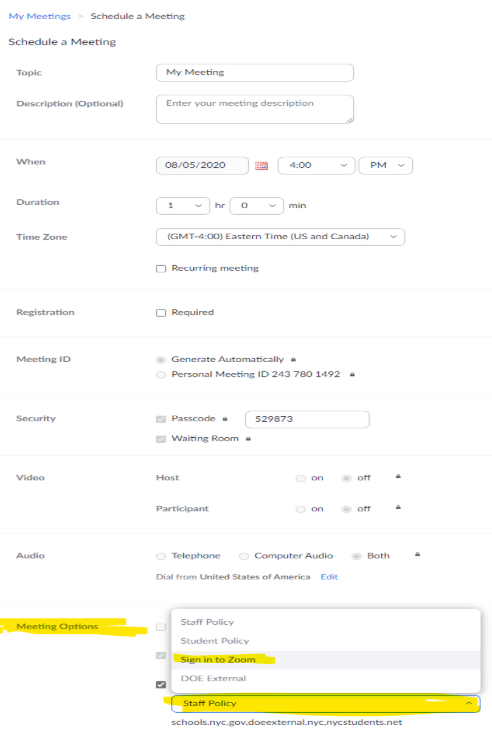Click lock icon next to Waiting Room
Image resolution: width=492 pixels, height=729 pixels.
point(248,438)
